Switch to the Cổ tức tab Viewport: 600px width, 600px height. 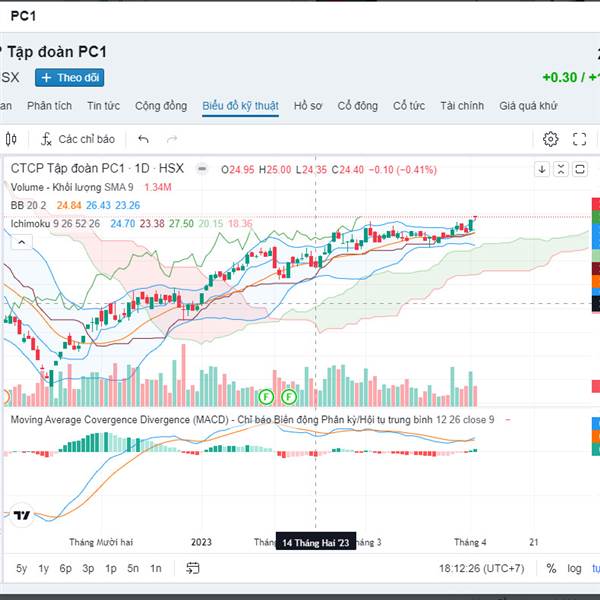(409, 106)
